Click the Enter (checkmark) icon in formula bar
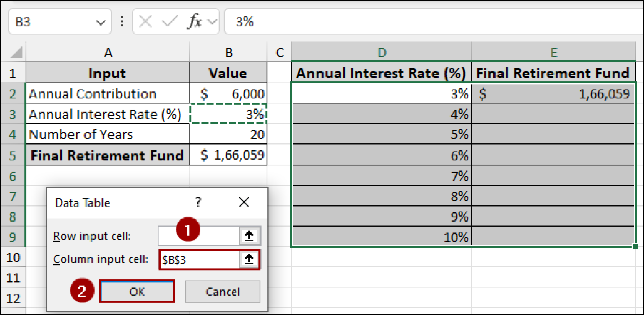The width and height of the screenshot is (644, 315). [169, 21]
